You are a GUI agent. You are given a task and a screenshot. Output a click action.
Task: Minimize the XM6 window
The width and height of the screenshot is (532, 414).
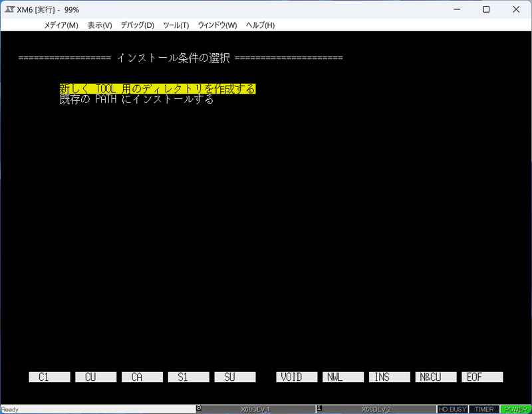click(457, 9)
